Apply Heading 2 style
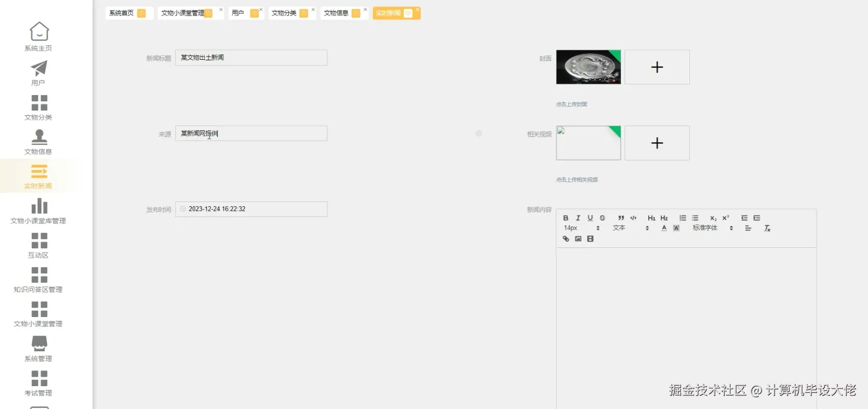868x409 pixels. tap(664, 218)
